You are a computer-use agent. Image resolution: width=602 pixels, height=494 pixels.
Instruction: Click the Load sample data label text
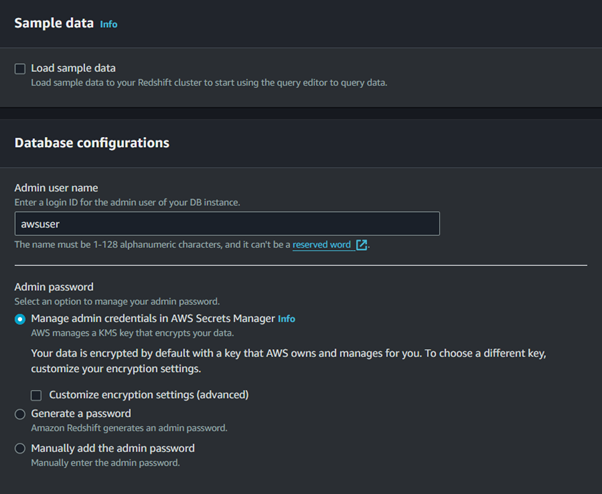click(73, 68)
